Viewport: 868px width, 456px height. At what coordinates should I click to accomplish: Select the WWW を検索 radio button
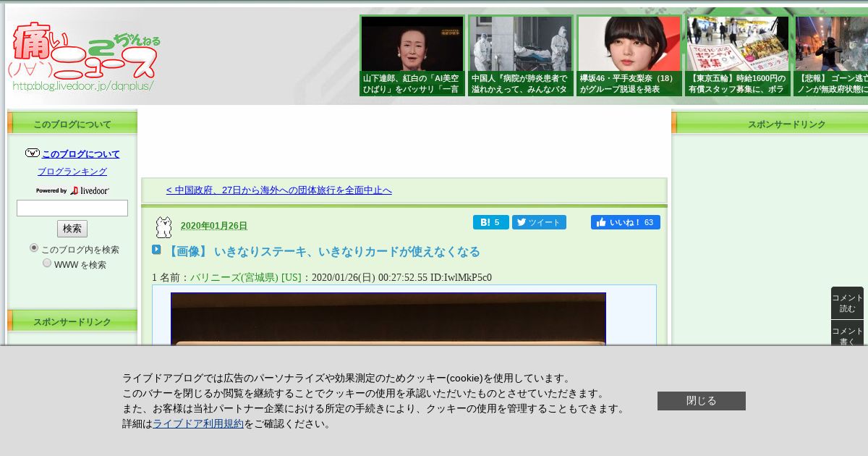pyautogui.click(x=47, y=263)
